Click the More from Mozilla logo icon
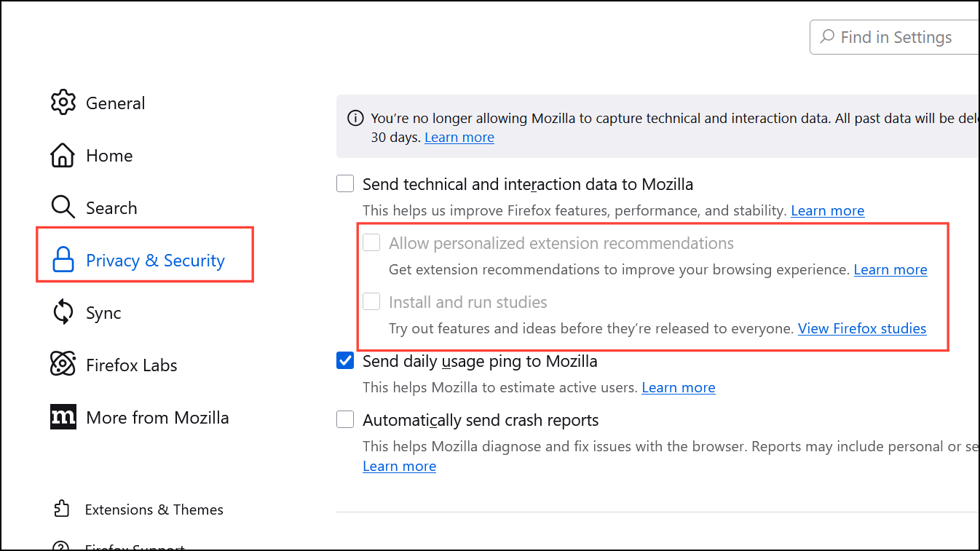The width and height of the screenshot is (980, 551). click(63, 417)
